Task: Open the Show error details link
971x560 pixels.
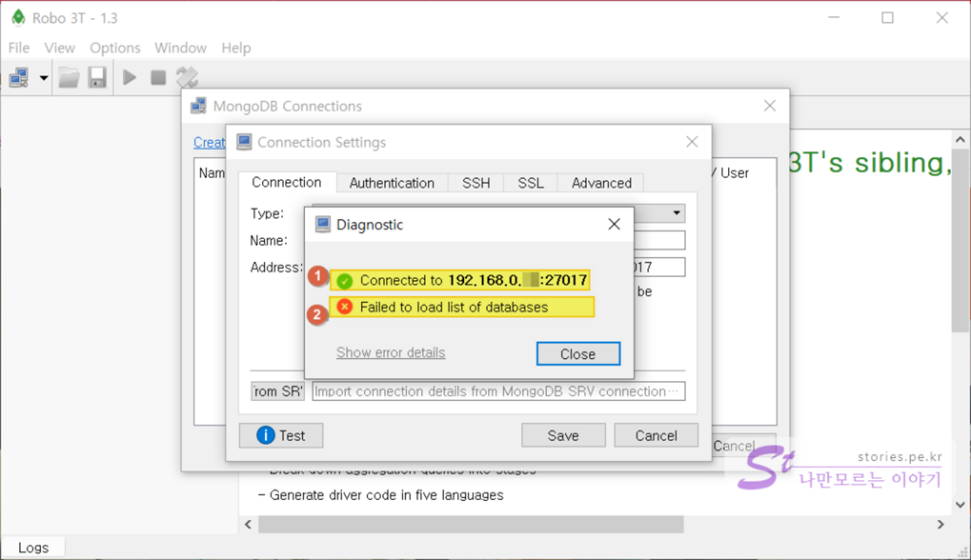Action: point(390,353)
